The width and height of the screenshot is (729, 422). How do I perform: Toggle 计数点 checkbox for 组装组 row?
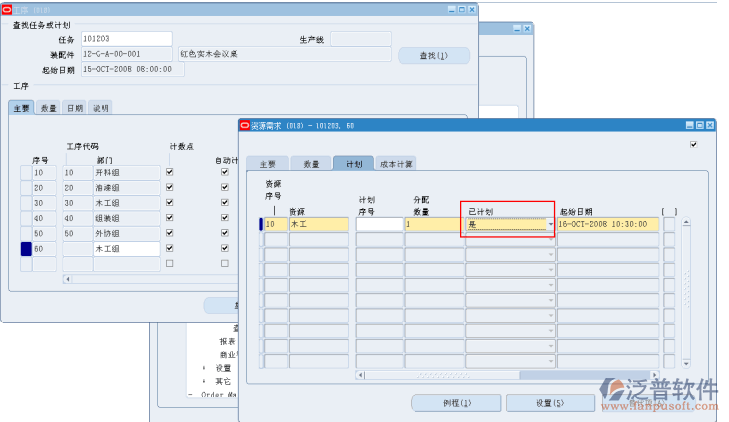coord(169,217)
